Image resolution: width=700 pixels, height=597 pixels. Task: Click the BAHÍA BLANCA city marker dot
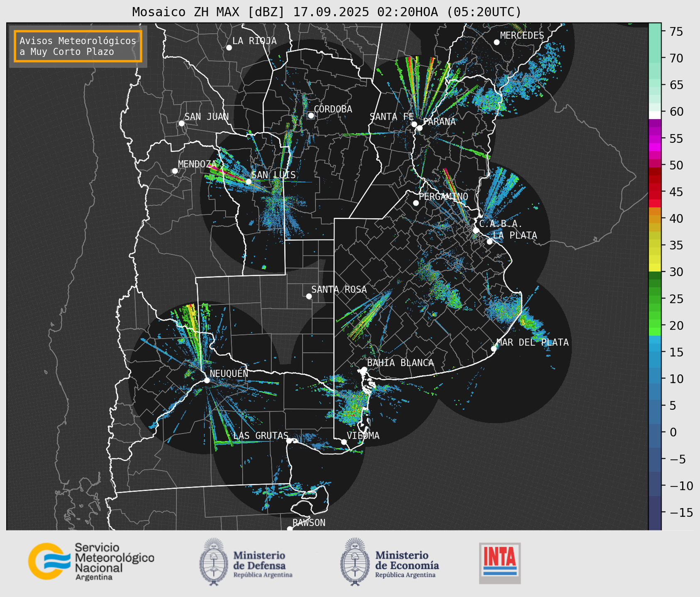364,369
